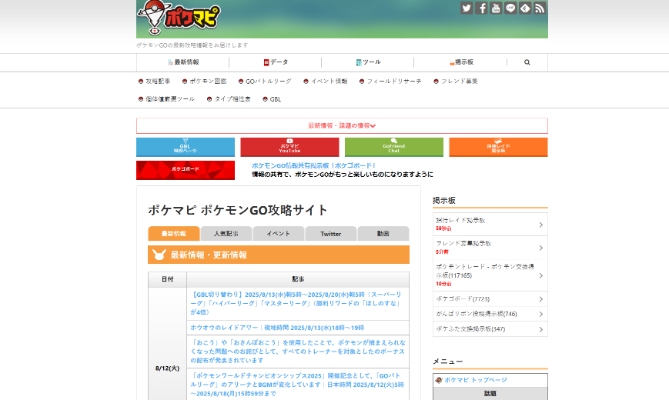Switch to the 人気記事 tab
The width and height of the screenshot is (669, 400).
pos(226,234)
